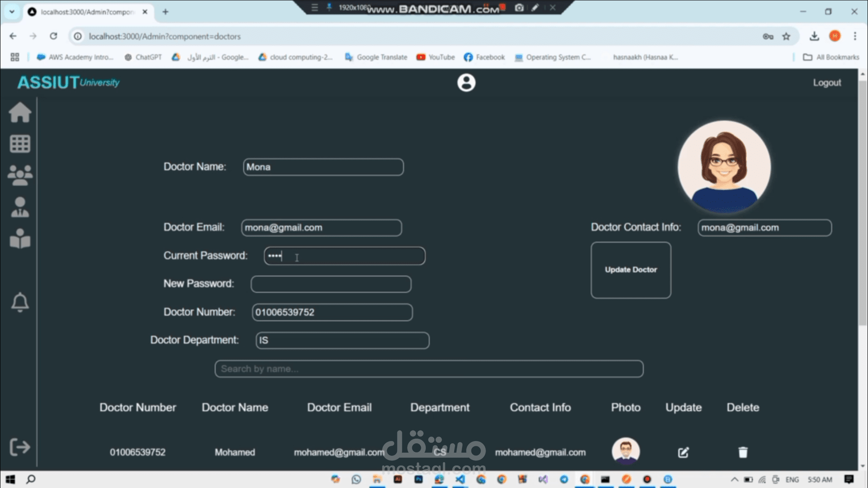
Task: Open the browser tab search dropdown arrow
Action: [12, 12]
